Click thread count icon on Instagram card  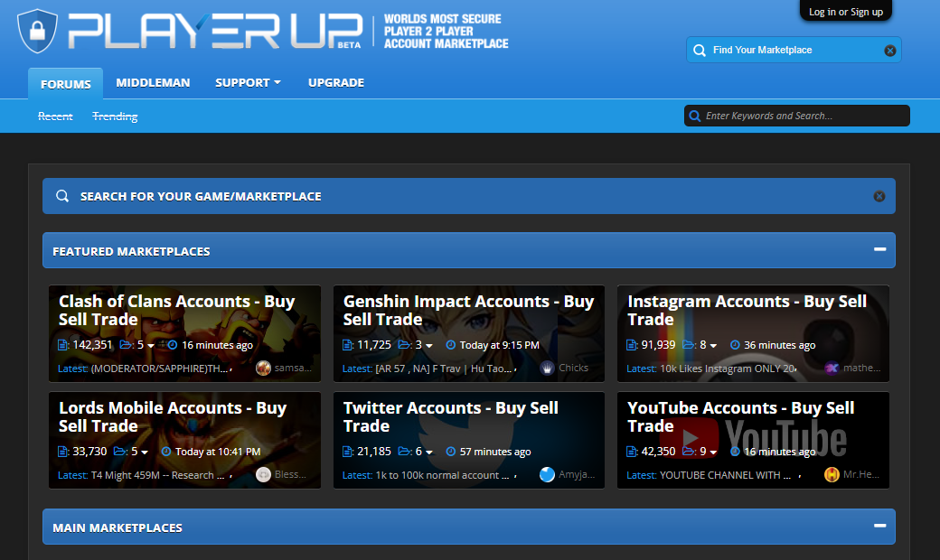632,345
